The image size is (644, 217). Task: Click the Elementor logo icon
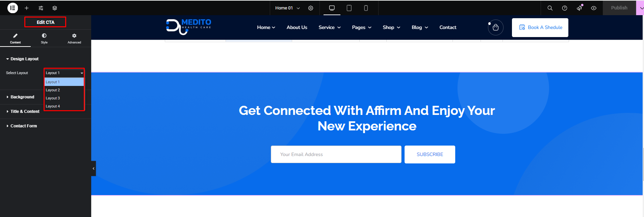12,8
